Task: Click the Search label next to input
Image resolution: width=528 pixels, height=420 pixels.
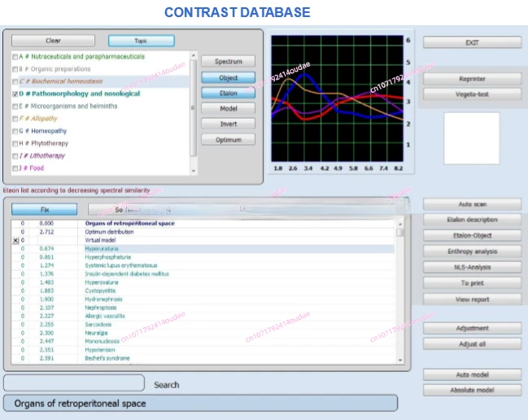Action: coord(166,385)
